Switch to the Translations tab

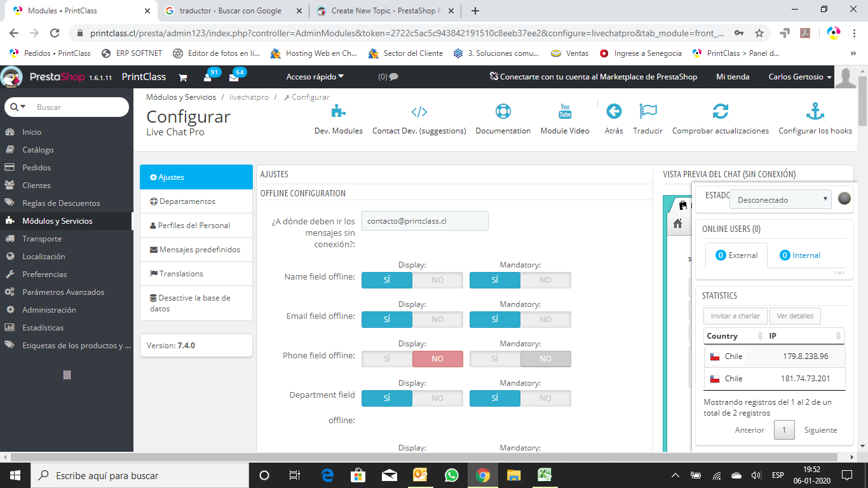tap(196, 274)
